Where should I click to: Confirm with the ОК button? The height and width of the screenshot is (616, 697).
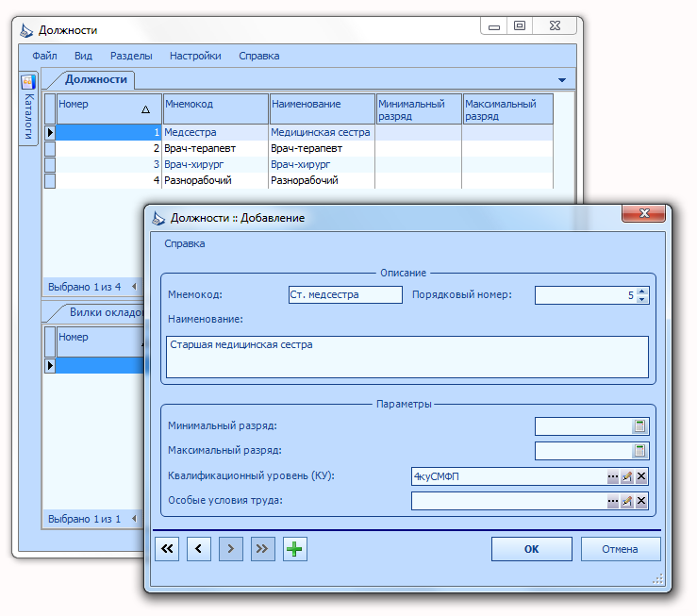tap(532, 549)
